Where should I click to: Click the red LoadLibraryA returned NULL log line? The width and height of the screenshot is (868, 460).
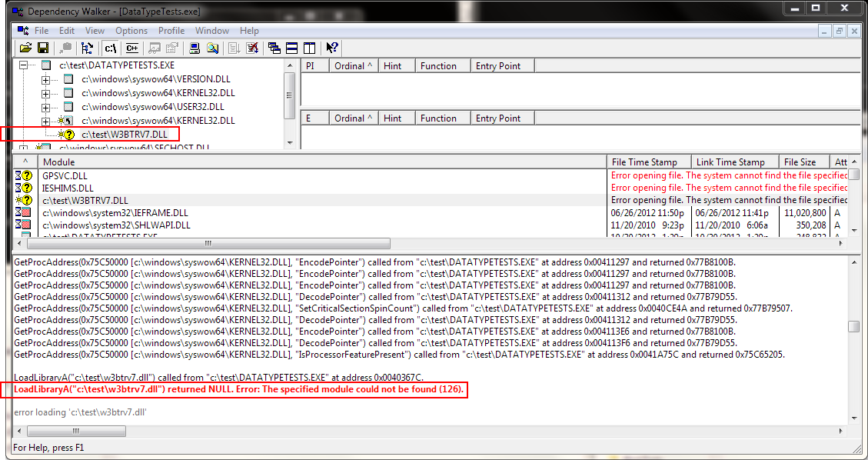238,390
